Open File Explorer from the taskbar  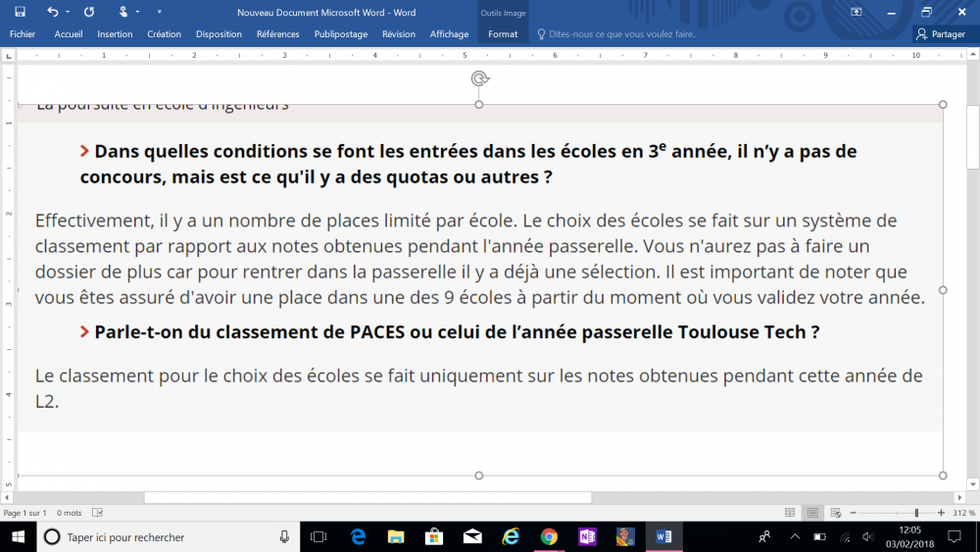396,537
